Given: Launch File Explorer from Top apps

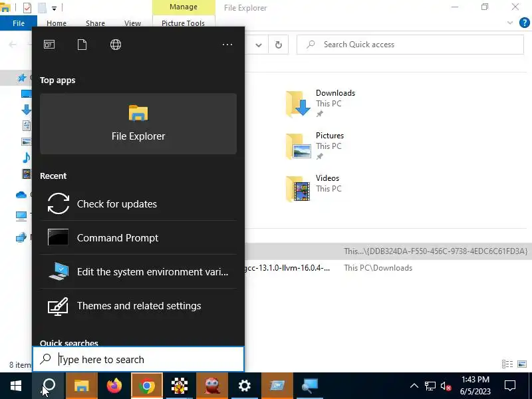Looking at the screenshot, I should [138, 124].
